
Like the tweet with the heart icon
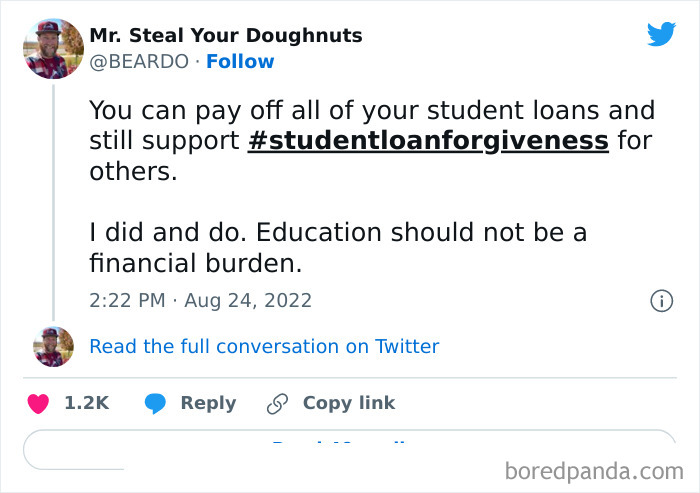coord(38,403)
